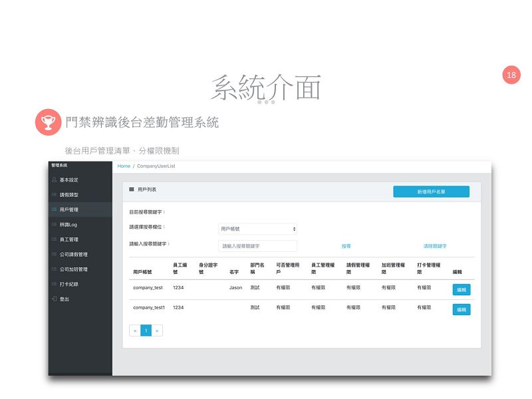Click the list icon next to 請假類型

55,195
